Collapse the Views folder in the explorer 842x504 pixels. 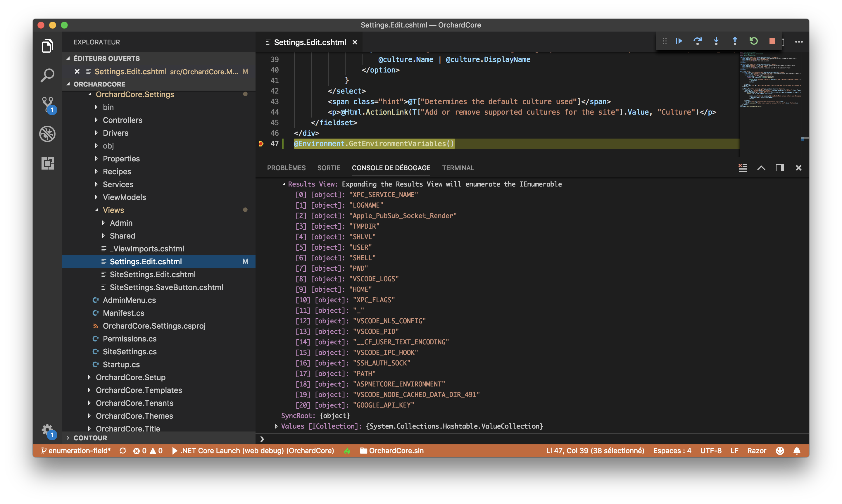113,210
